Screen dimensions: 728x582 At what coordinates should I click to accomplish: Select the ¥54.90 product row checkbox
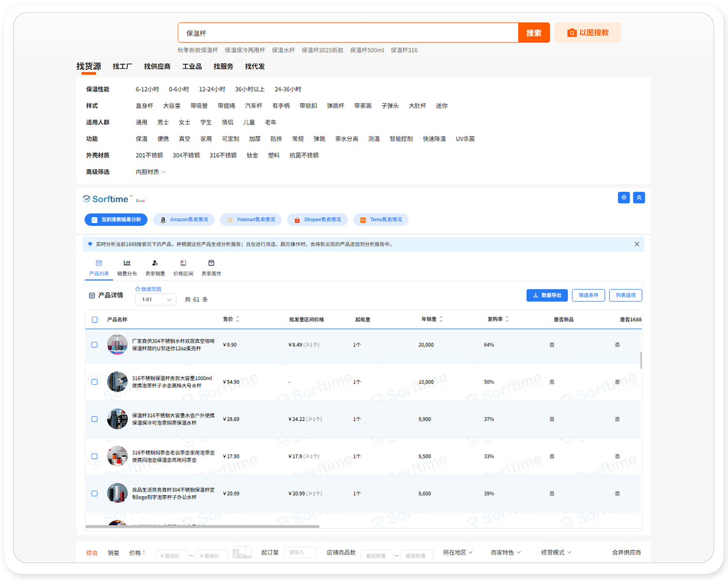pyautogui.click(x=95, y=382)
